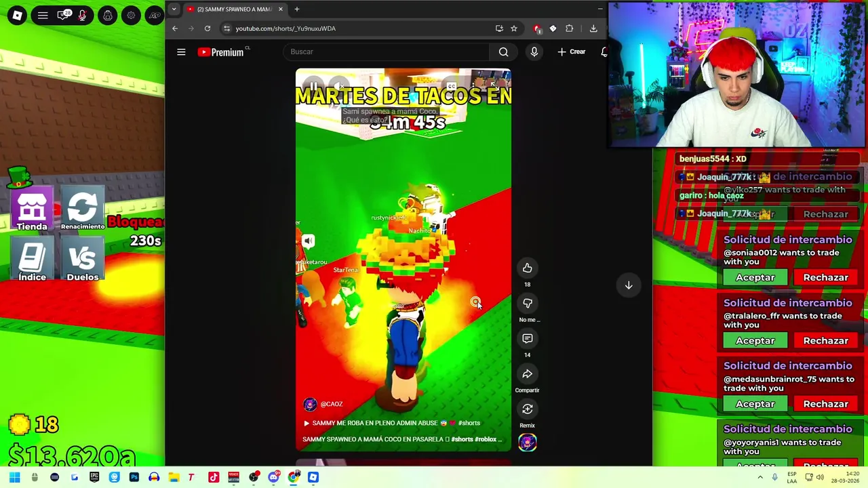The image size is (868, 488).
Task: Switch to Chrome in taskbar
Action: (x=293, y=477)
